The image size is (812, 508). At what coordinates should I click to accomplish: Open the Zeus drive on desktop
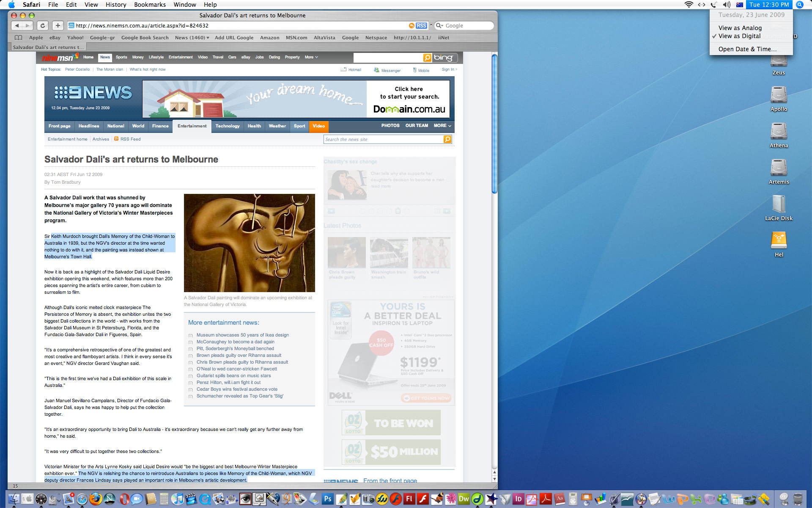(x=779, y=62)
